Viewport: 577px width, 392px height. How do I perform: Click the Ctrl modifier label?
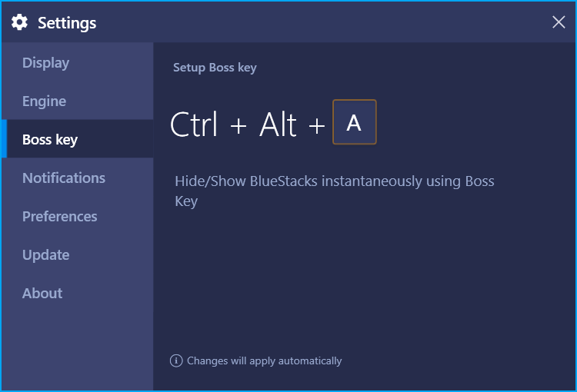point(194,124)
